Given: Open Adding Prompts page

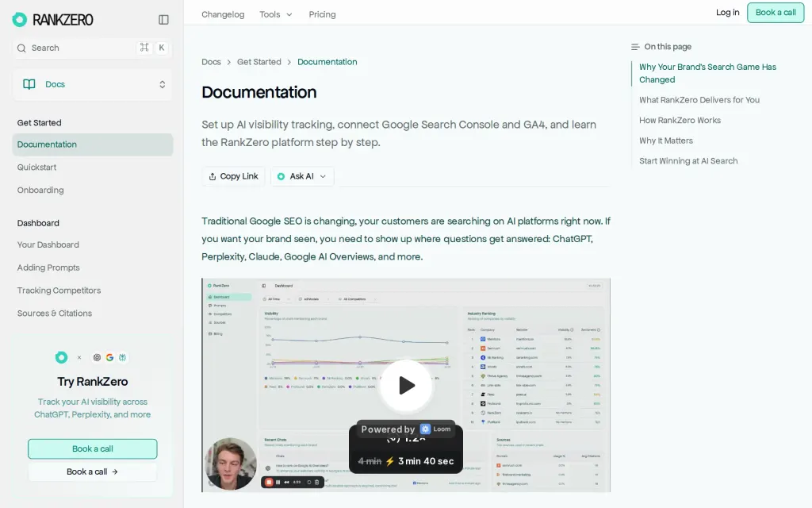Looking at the screenshot, I should tap(48, 267).
